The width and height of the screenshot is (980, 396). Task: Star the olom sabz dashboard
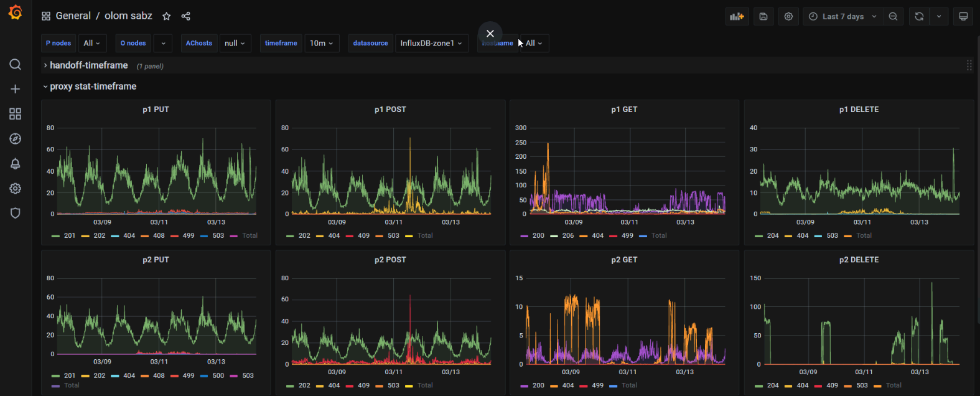166,16
